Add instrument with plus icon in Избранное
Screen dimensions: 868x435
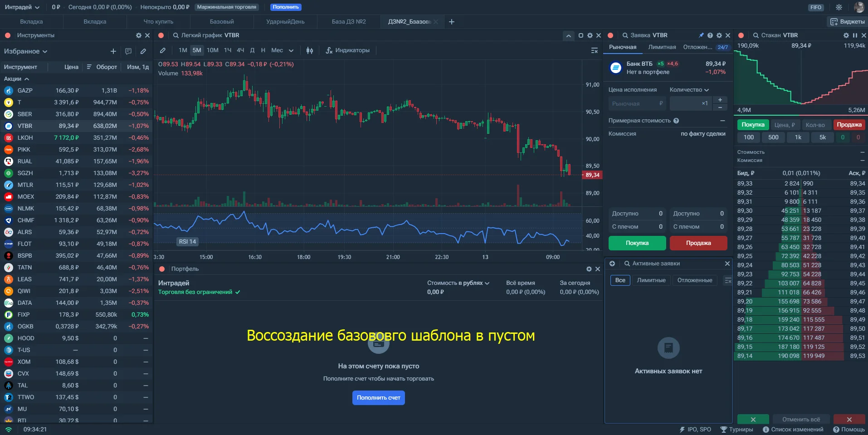[x=113, y=51]
